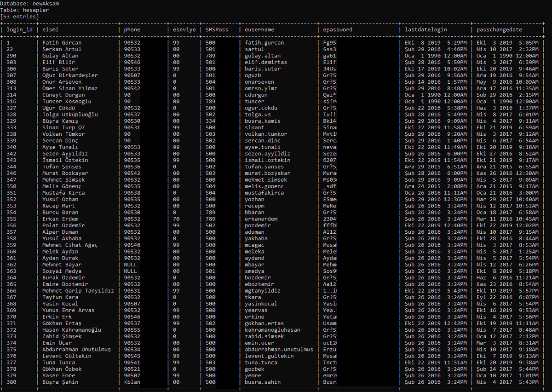The width and height of the screenshot is (552, 392).
Task: Click login_id cell '380'
Action: point(11,382)
